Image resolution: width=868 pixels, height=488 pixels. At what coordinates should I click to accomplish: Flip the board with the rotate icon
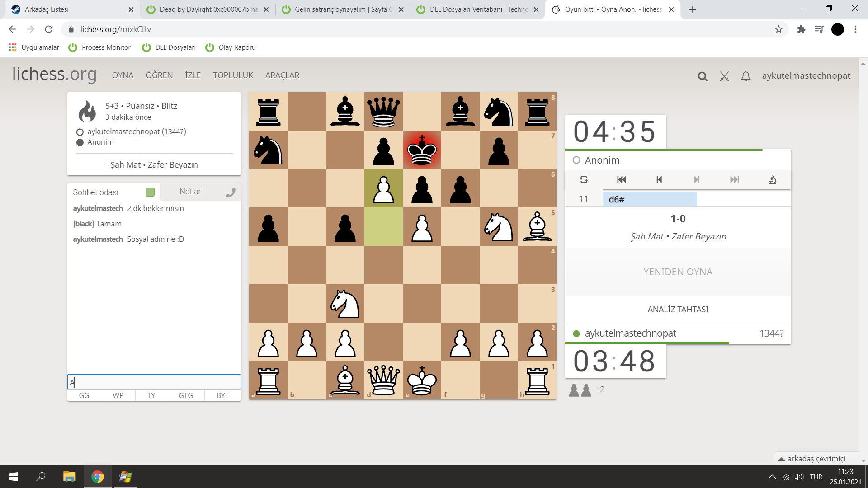(x=584, y=180)
